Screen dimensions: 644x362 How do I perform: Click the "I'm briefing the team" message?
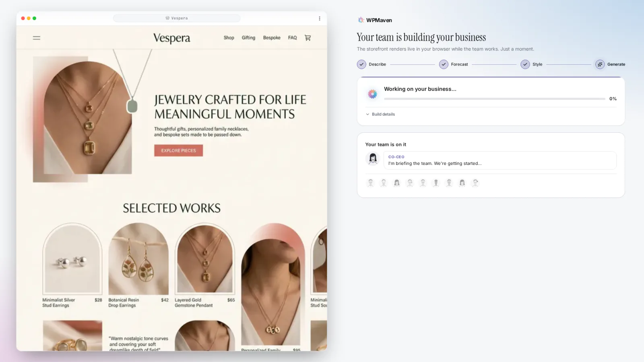[435, 164]
